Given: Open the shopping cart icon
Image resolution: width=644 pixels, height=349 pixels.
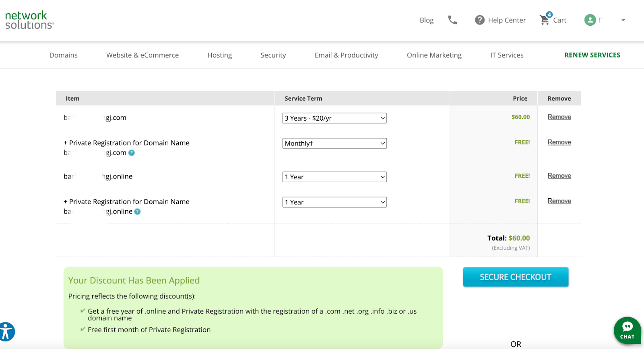Looking at the screenshot, I should pyautogui.click(x=545, y=19).
